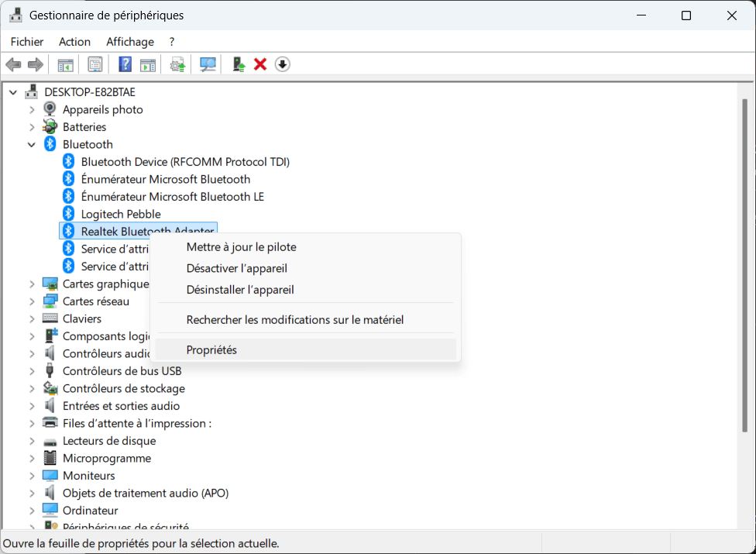Click the Claviers keyboard icon

50,318
